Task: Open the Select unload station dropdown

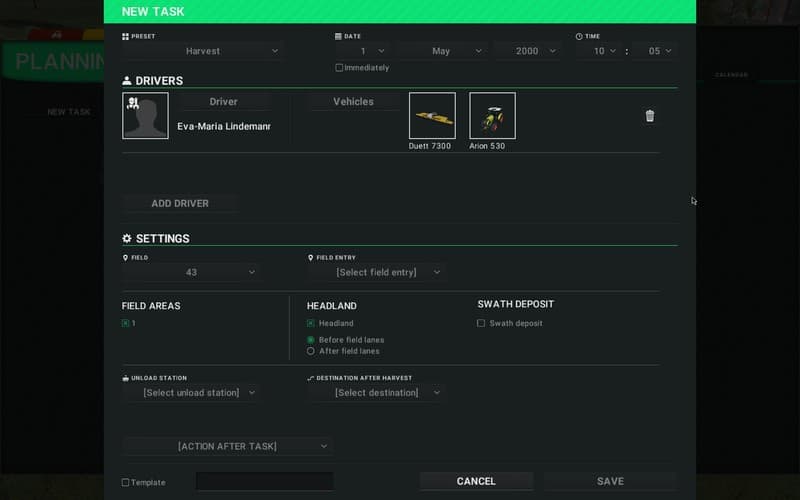Action: pyautogui.click(x=191, y=393)
